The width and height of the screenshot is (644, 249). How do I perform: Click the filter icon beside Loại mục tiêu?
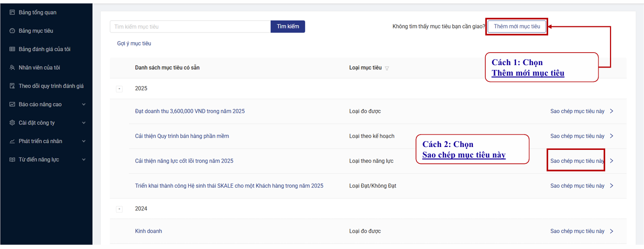click(x=387, y=68)
